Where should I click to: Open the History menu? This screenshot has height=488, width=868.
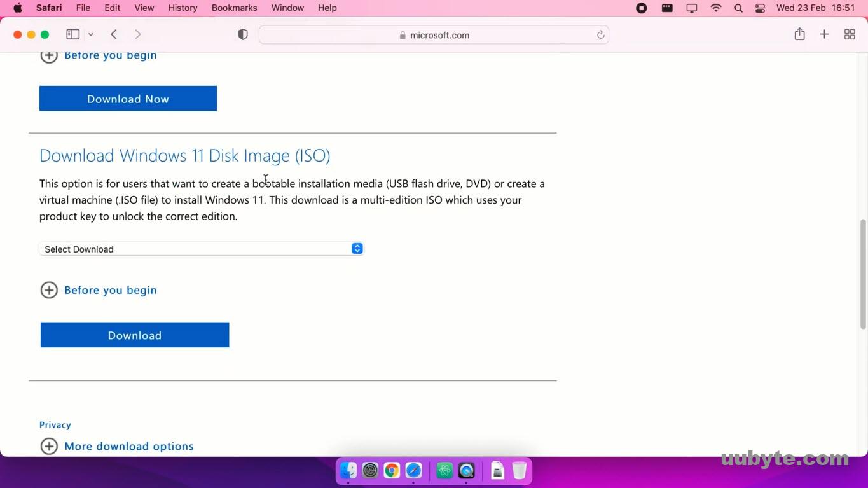[x=183, y=8]
